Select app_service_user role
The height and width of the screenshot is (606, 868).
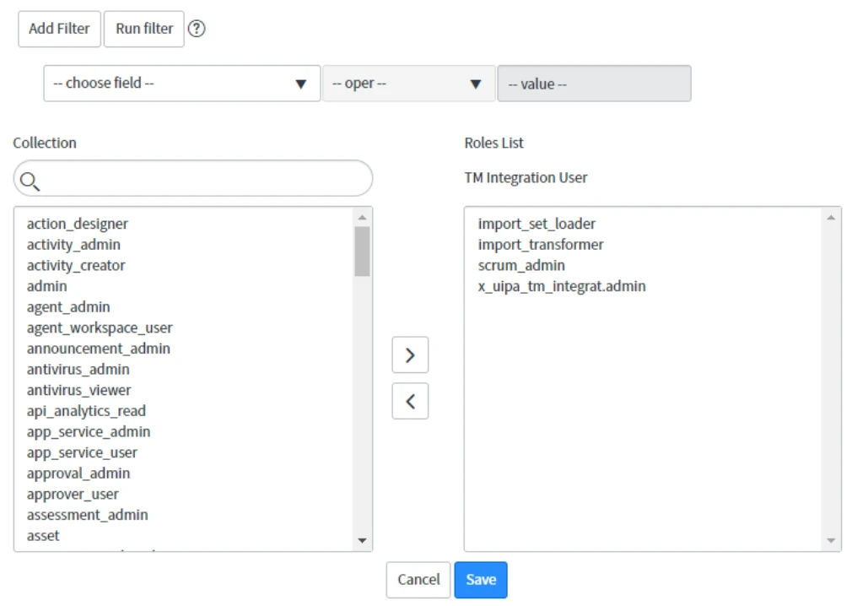(x=82, y=452)
